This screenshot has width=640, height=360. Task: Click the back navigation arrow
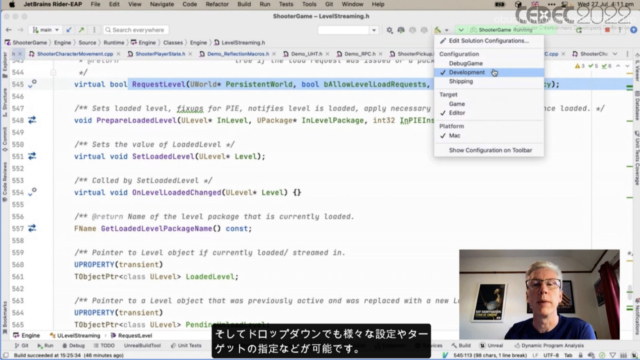pos(9,30)
